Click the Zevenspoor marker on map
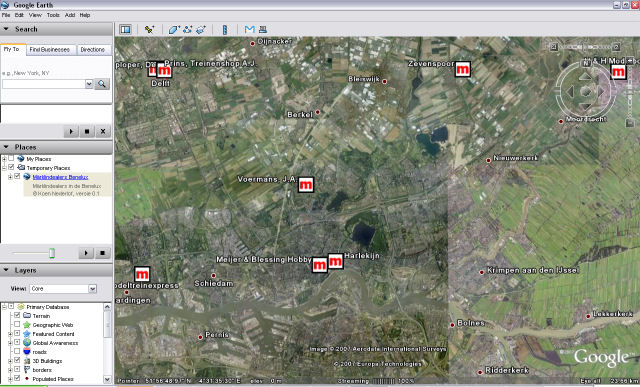Screen dimensions: 640x387 [x=462, y=69]
